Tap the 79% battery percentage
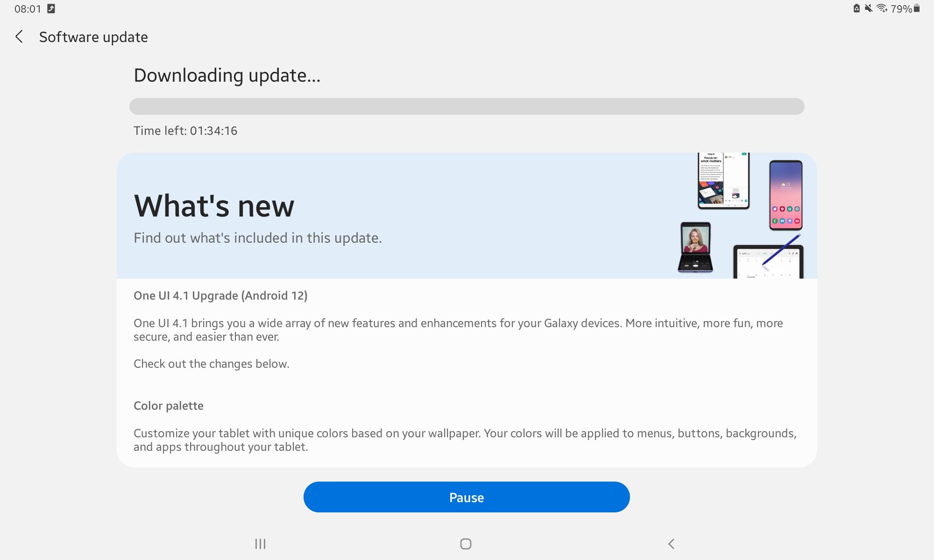The height and width of the screenshot is (560, 934). (x=901, y=9)
